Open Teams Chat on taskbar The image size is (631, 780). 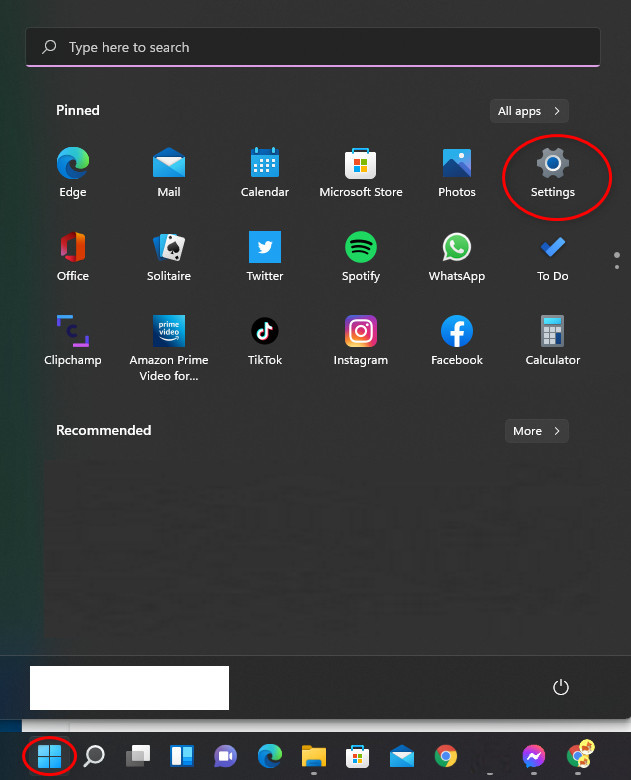[x=225, y=756]
